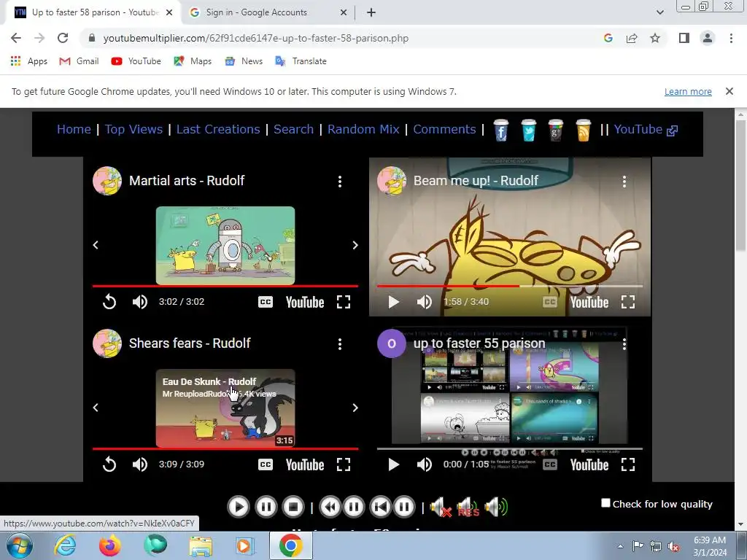Open Eau De Skunk suggested video thumbnail

point(225,408)
